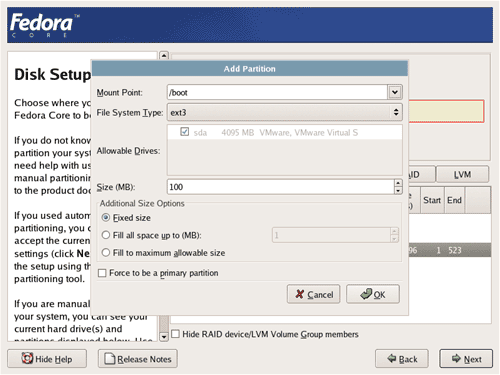Click the left arrow icon on Back
The height and width of the screenshot is (375, 500).
click(x=392, y=358)
